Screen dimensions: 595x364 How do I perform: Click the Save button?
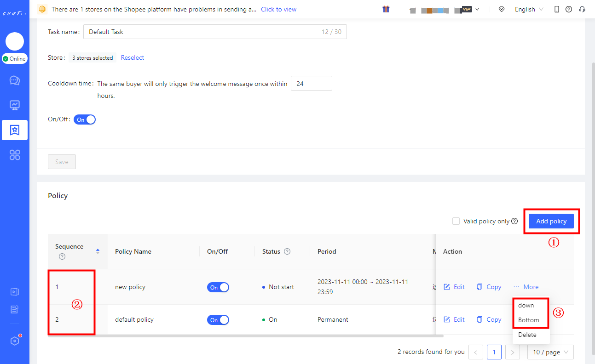tap(62, 162)
